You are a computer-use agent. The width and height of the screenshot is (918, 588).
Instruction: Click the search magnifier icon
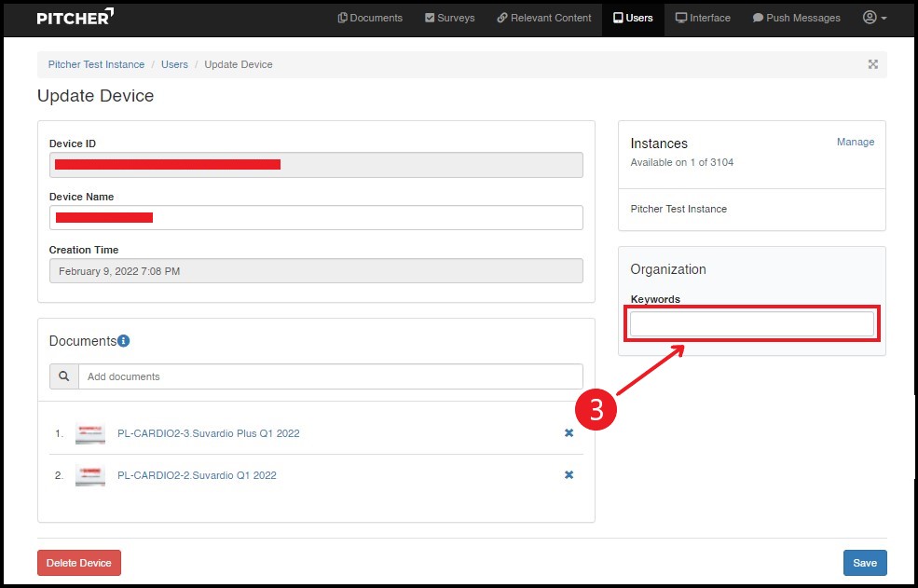coord(64,376)
